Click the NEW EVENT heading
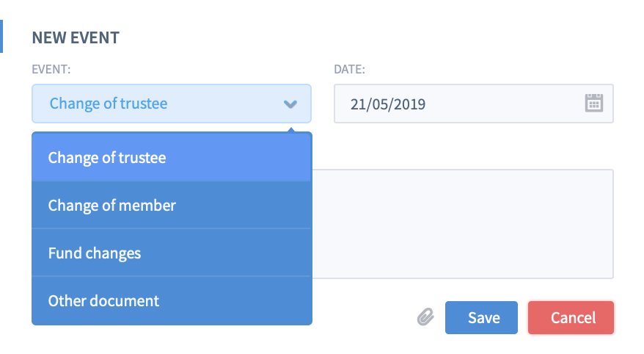644x354 pixels. (76, 38)
